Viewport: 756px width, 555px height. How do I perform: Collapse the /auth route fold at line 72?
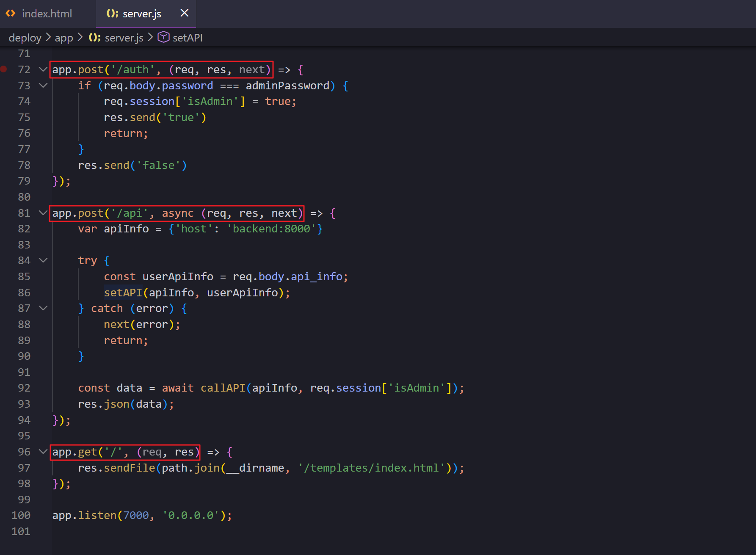[x=43, y=69]
